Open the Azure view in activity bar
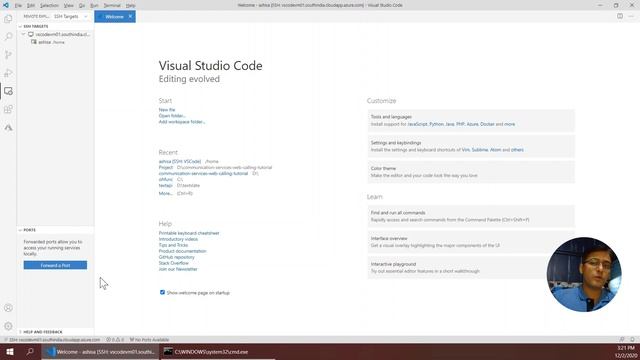 (x=8, y=127)
